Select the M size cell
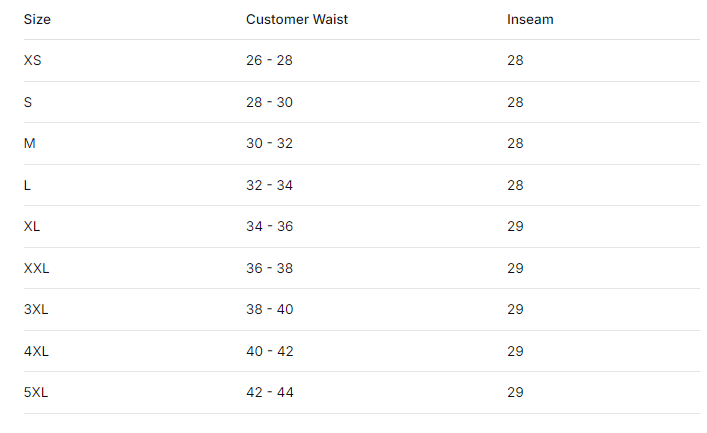 click(30, 143)
